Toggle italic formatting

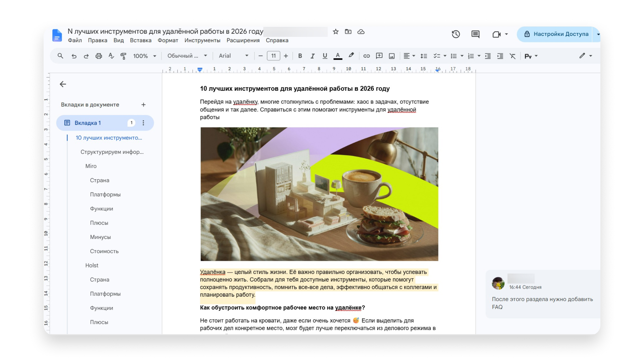click(x=312, y=56)
